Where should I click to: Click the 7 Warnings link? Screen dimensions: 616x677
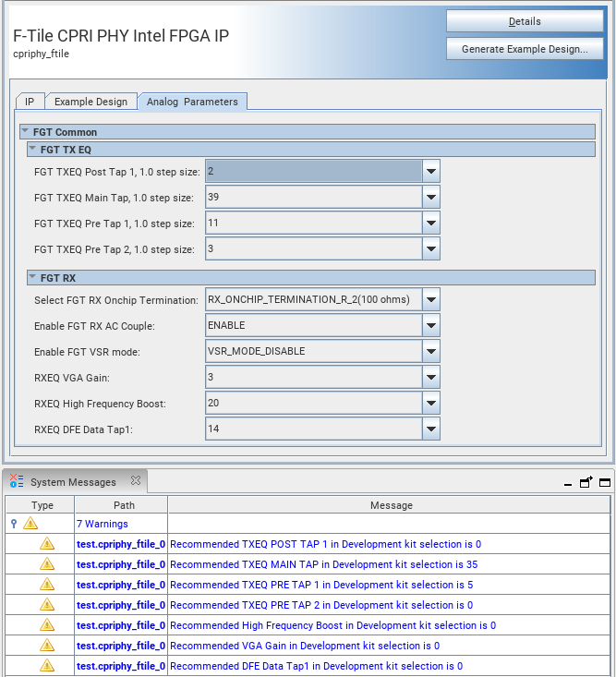pyautogui.click(x=103, y=524)
